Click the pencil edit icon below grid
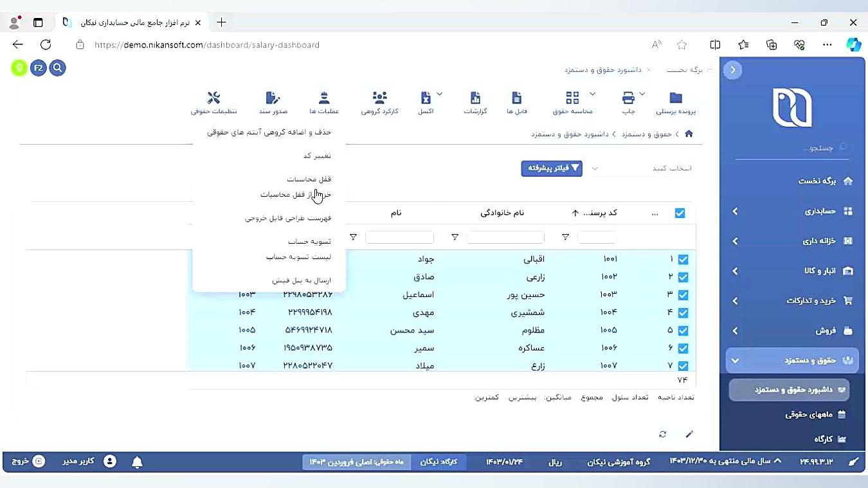The height and width of the screenshot is (488, 868). coord(689,434)
